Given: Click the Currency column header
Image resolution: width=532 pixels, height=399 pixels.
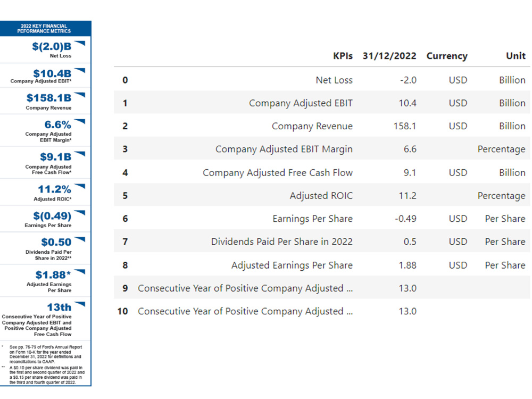Looking at the screenshot, I should point(447,56).
